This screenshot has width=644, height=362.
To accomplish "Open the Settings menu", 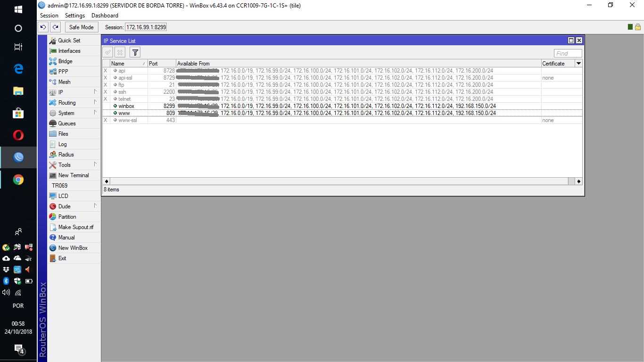I will [75, 16].
